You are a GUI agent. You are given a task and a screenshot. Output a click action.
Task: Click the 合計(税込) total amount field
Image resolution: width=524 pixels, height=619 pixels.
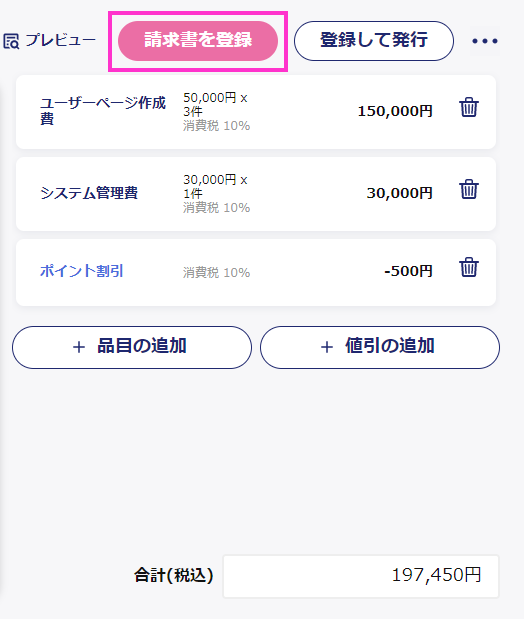coord(361,576)
